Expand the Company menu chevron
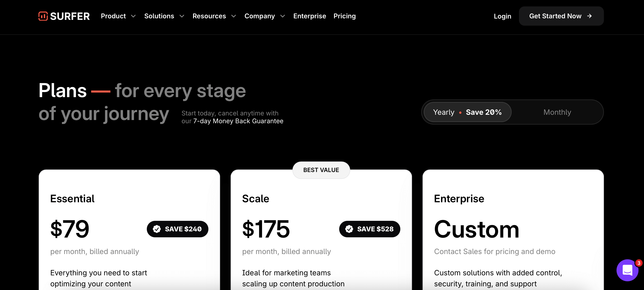This screenshot has width=644, height=290. coord(283,16)
